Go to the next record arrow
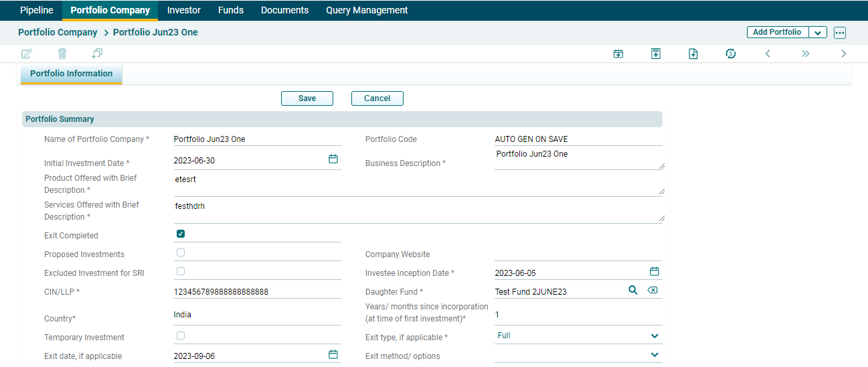 pyautogui.click(x=843, y=54)
